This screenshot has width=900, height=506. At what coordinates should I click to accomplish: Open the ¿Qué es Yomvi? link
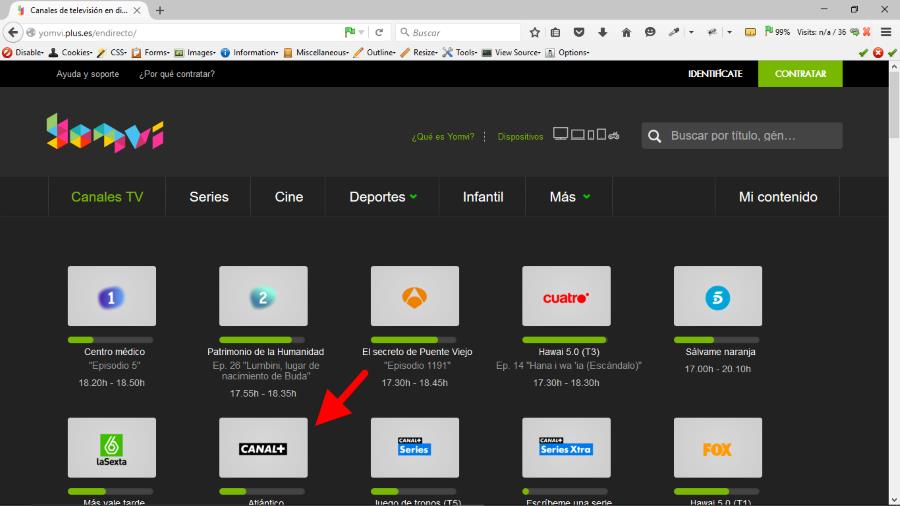(443, 137)
